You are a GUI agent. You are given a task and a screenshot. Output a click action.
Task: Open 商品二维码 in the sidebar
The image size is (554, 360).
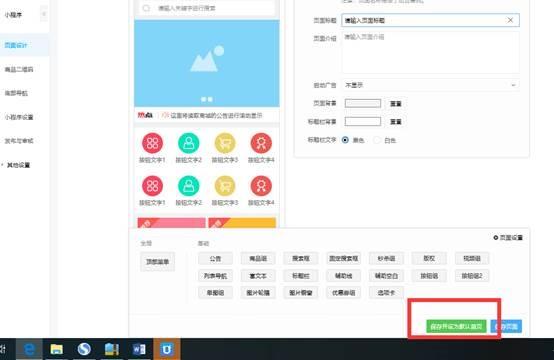point(19,69)
